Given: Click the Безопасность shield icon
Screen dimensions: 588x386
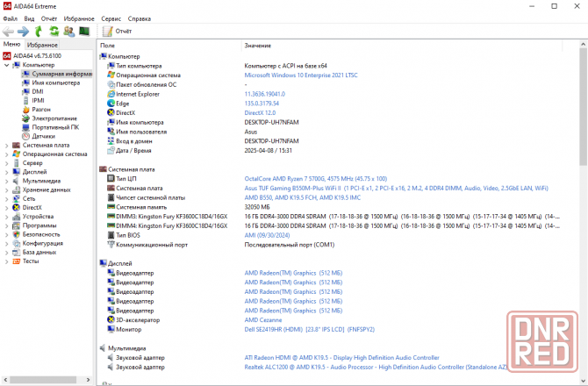Looking at the screenshot, I should [x=16, y=234].
